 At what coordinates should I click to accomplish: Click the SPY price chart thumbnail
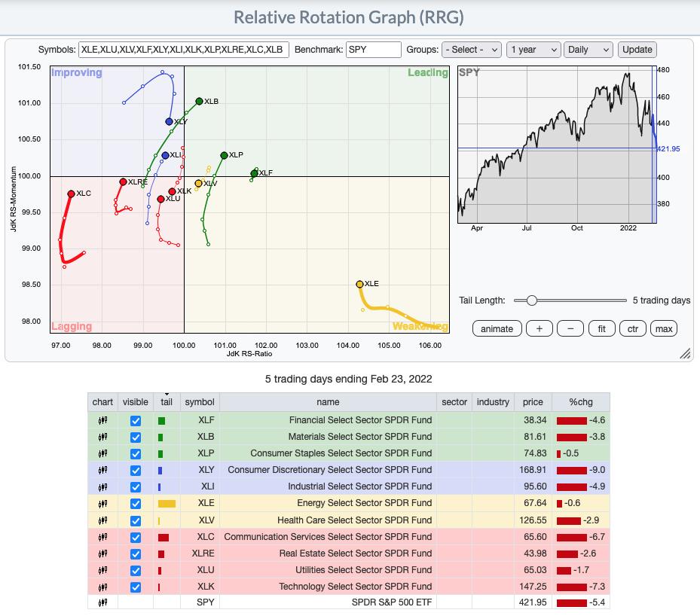(557, 145)
